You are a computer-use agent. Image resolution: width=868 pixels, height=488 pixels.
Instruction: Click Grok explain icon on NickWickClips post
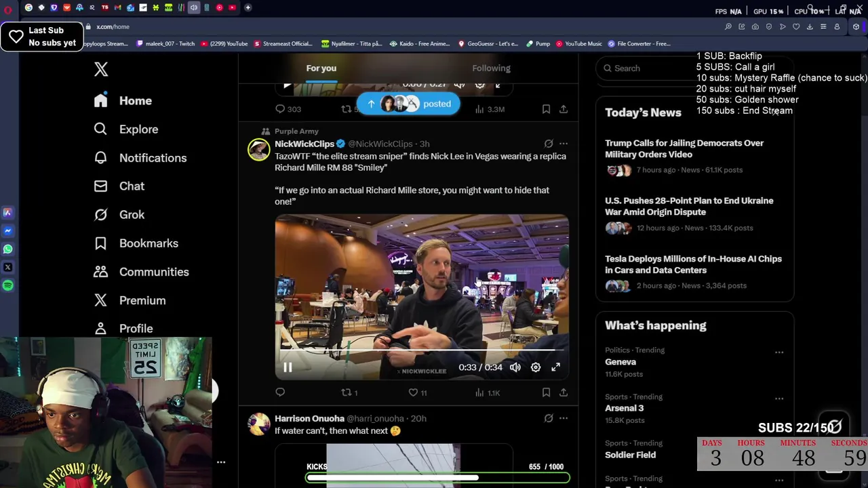[x=549, y=144]
